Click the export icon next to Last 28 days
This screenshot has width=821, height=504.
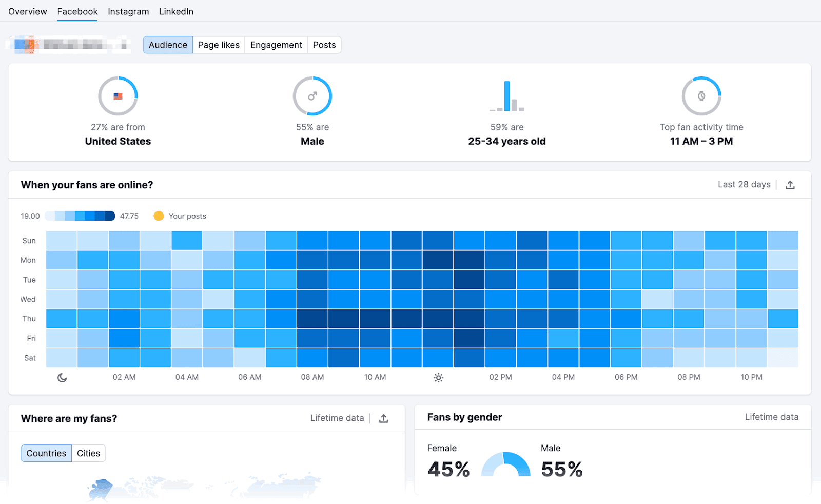tap(790, 184)
